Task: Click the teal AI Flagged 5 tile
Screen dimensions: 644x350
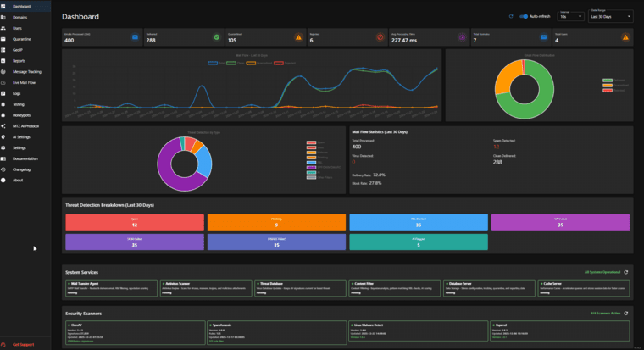Action: pos(419,242)
